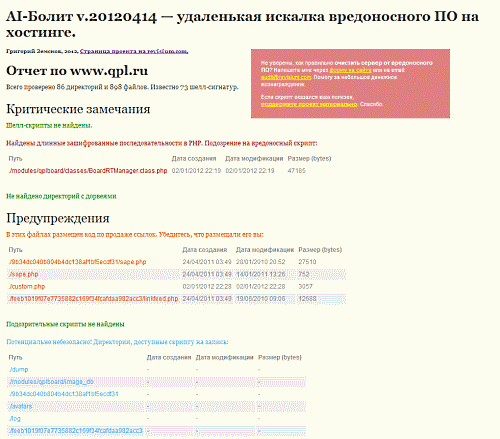Open the project page link on revisium.com

point(134,51)
